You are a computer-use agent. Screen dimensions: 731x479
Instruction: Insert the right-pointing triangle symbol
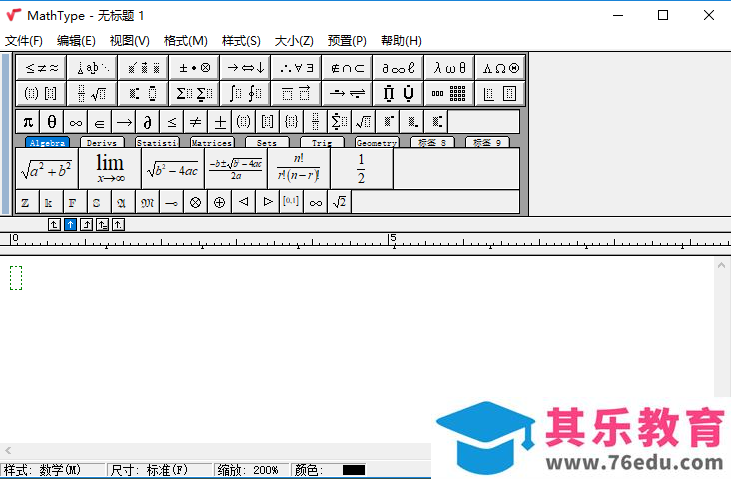coord(268,202)
